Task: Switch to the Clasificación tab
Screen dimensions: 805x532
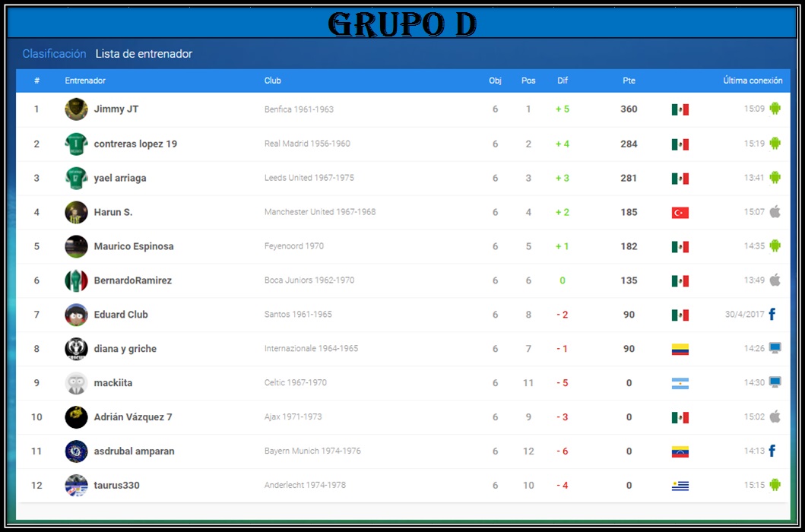Action: coord(54,53)
